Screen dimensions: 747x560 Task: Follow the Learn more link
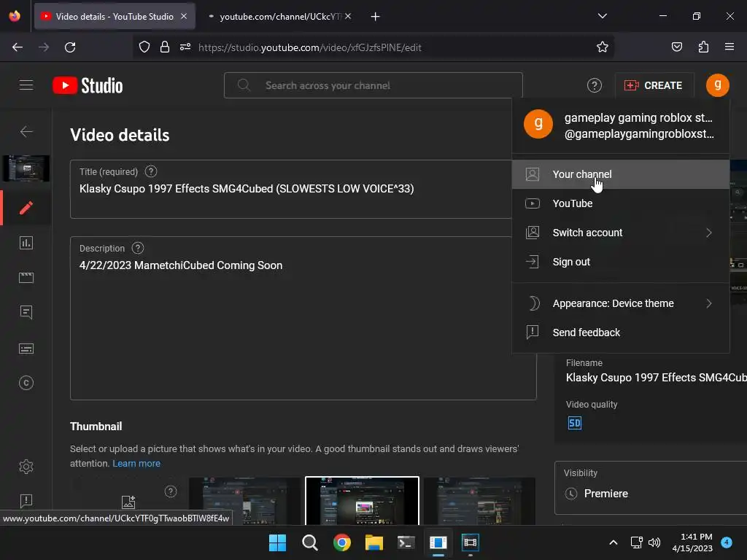coord(136,463)
